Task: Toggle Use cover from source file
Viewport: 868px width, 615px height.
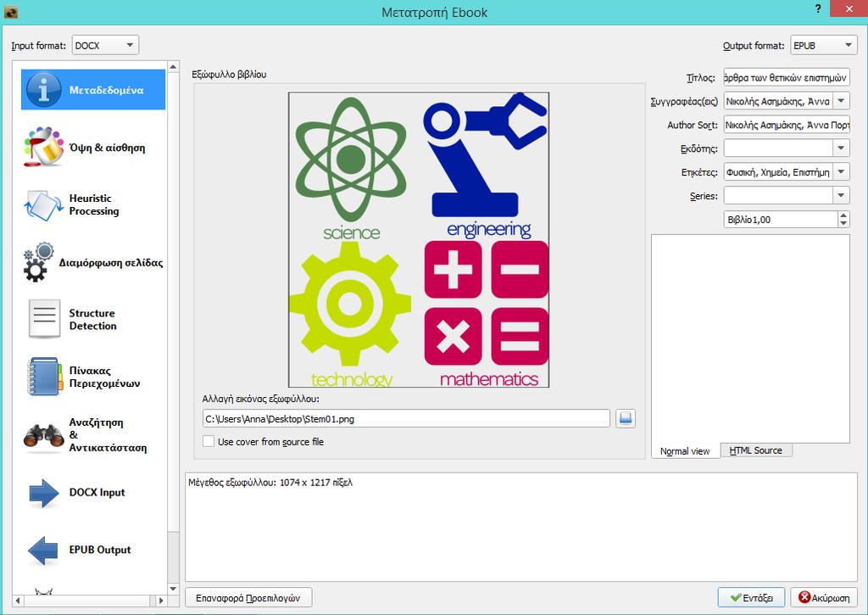Action: (209, 442)
